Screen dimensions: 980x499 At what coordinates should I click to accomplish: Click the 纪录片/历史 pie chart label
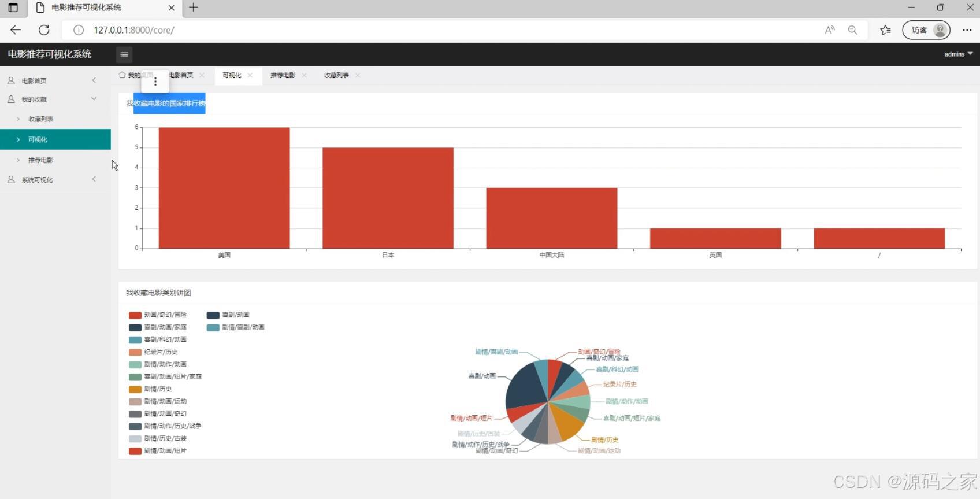click(x=620, y=384)
